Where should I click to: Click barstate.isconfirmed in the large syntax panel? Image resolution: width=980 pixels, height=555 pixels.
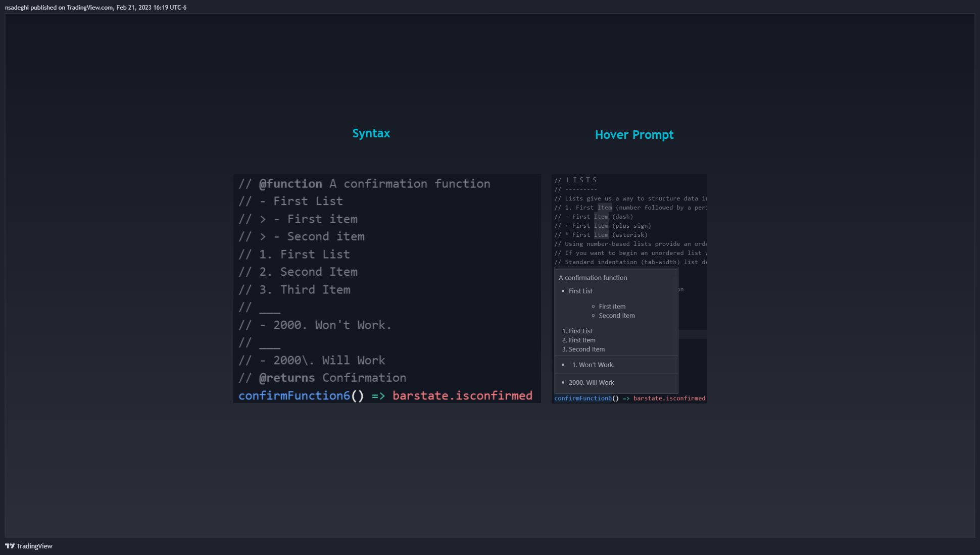point(462,395)
